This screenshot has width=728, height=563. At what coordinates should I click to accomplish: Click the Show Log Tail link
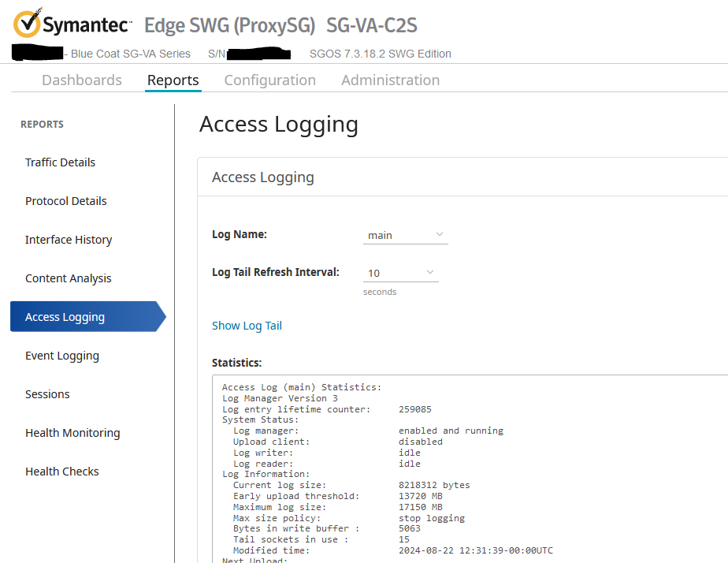coord(247,326)
